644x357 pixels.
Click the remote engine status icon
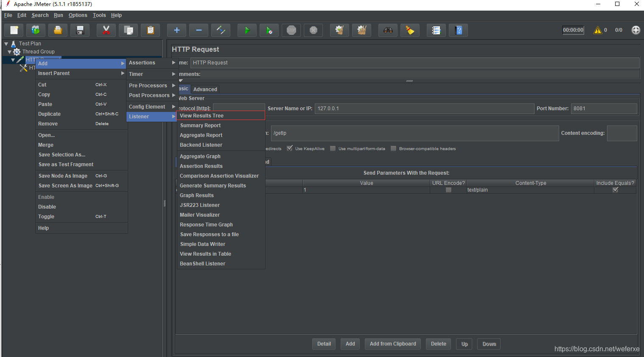(636, 30)
